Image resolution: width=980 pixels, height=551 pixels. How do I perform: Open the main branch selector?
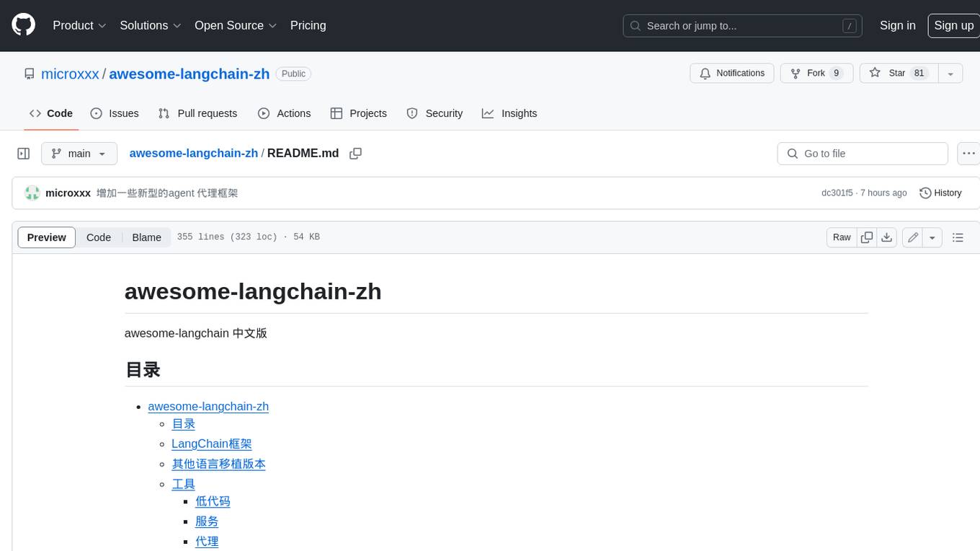tap(79, 154)
